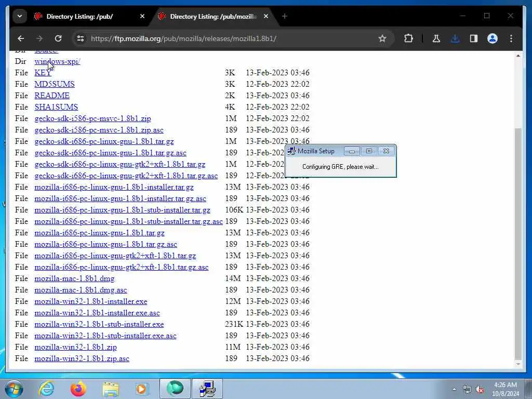The image size is (532, 399).
Task: Show hidden system tray icons
Action: click(454, 390)
